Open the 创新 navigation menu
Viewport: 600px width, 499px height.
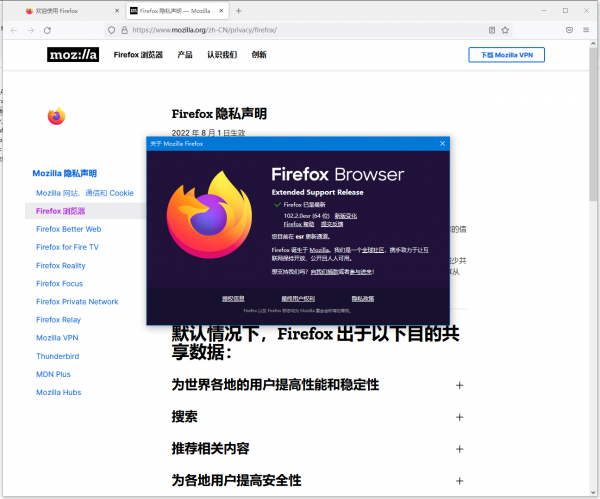(259, 55)
